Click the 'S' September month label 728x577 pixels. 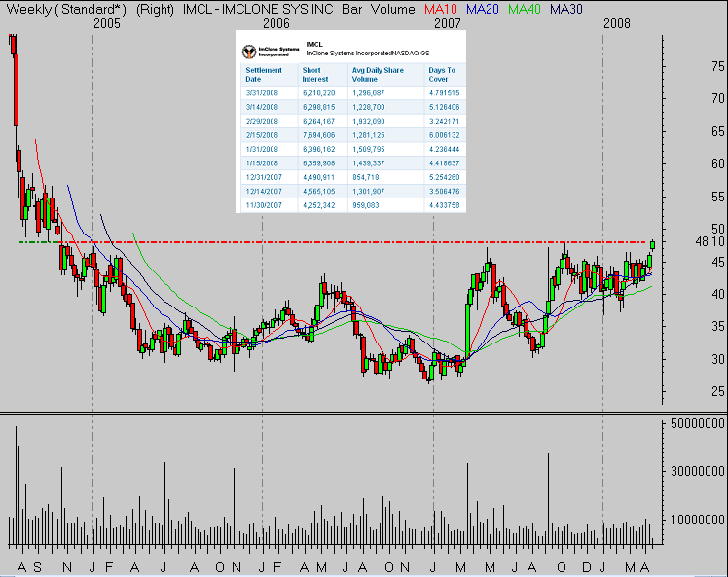37,567
